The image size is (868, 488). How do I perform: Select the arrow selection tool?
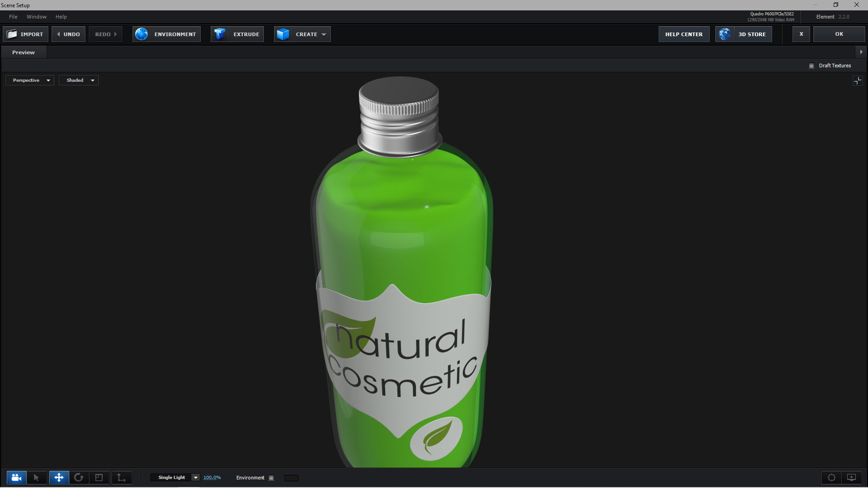(x=36, y=478)
